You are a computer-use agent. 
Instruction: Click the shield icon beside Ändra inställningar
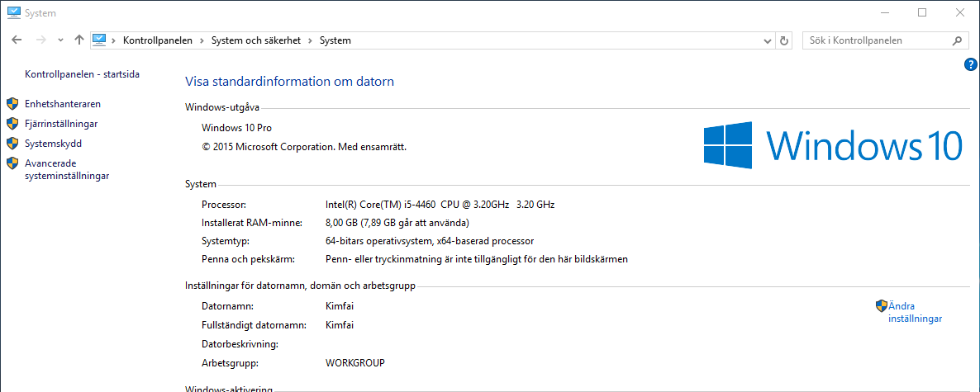click(881, 306)
